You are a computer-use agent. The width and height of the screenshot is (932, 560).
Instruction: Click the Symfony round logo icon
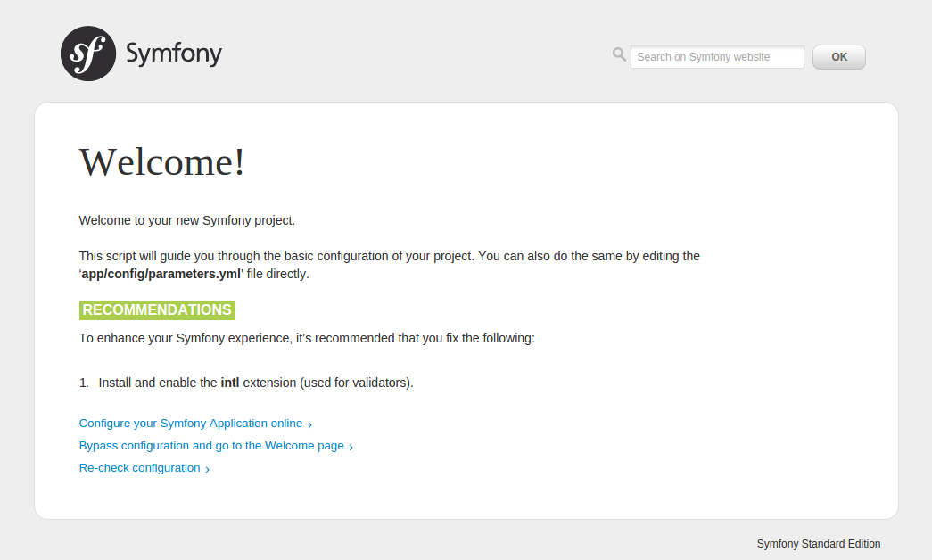pyautogui.click(x=88, y=54)
